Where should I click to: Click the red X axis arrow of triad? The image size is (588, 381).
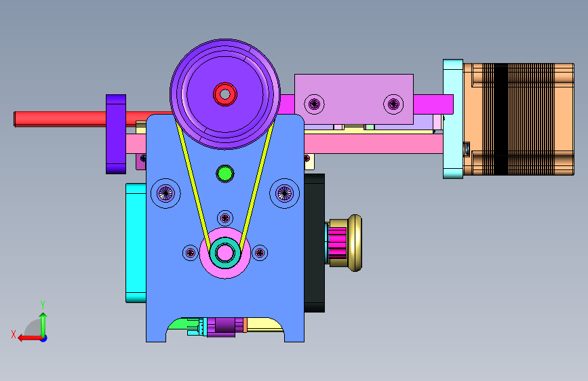pyautogui.click(x=29, y=338)
